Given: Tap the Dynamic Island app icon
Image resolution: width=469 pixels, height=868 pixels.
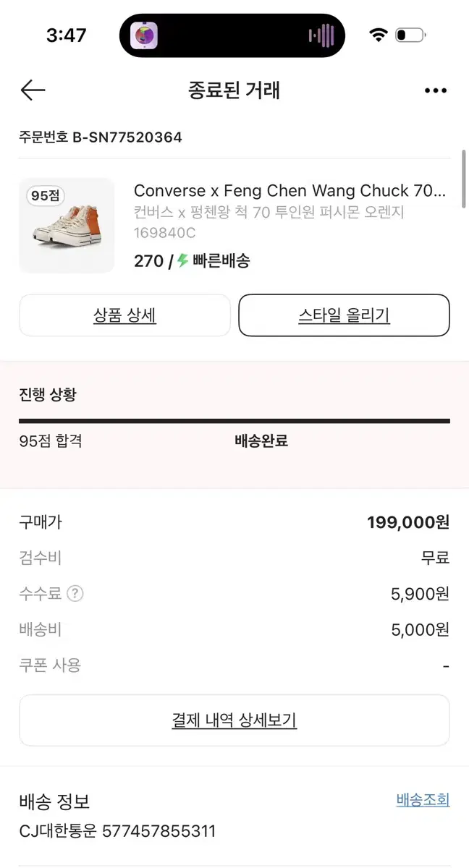Looking at the screenshot, I should [144, 35].
